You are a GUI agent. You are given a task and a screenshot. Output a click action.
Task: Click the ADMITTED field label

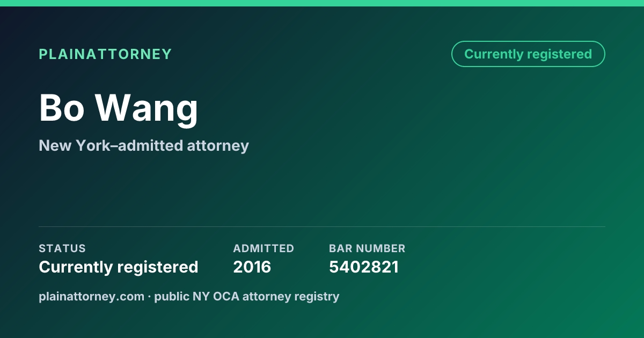tap(264, 248)
